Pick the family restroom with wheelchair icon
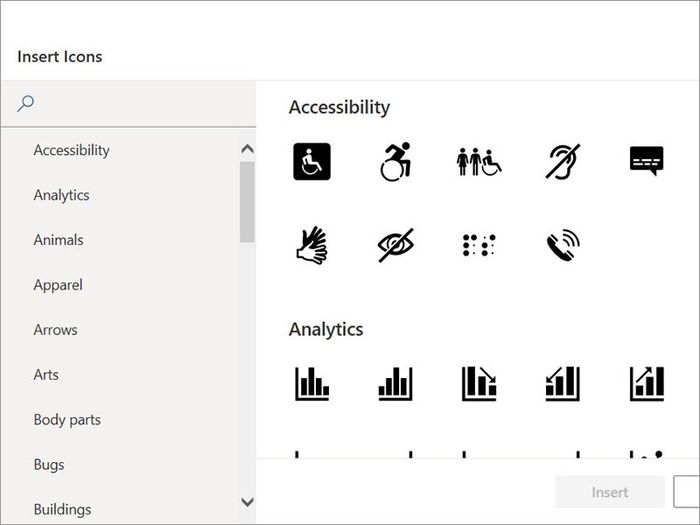 (479, 162)
